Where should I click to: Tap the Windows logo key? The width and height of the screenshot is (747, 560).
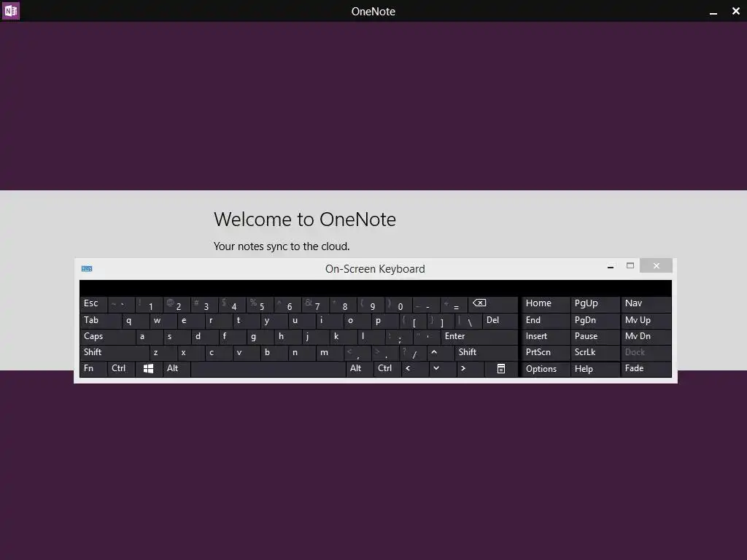click(149, 368)
